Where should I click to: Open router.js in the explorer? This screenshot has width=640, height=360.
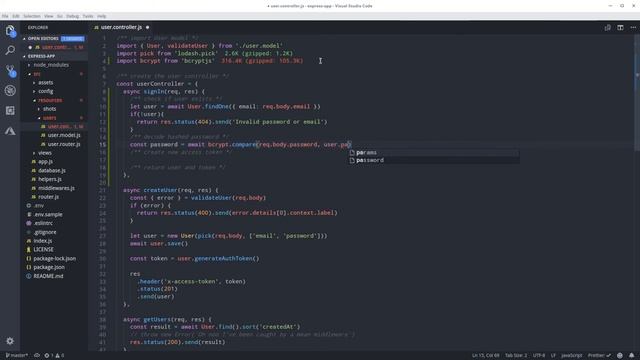point(48,197)
